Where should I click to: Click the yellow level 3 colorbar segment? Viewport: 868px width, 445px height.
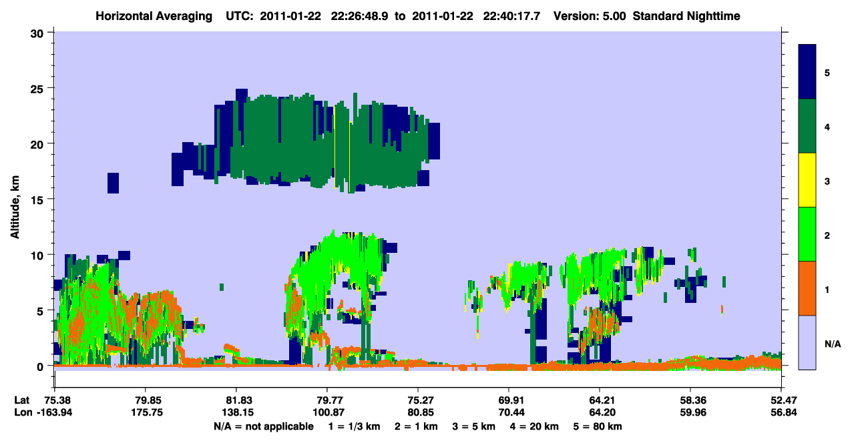point(808,180)
